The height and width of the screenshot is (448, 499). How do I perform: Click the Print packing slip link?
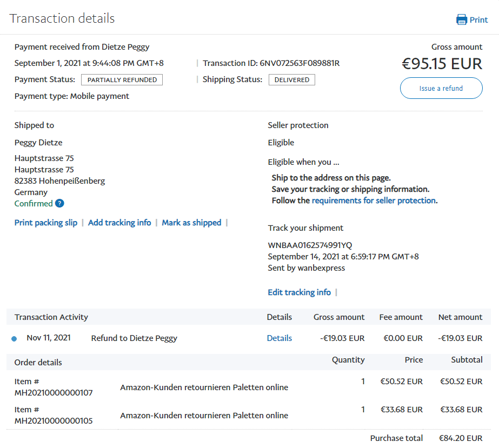pos(46,223)
